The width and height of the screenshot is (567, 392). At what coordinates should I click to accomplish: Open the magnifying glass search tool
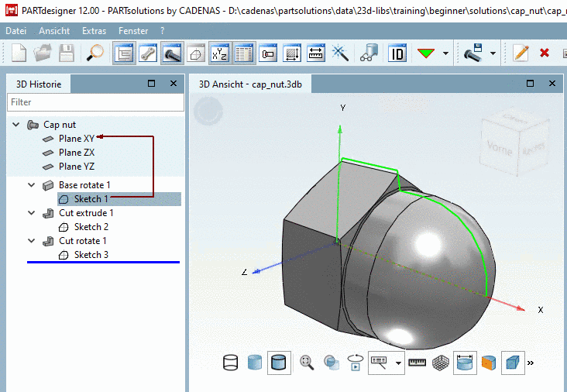[95, 53]
